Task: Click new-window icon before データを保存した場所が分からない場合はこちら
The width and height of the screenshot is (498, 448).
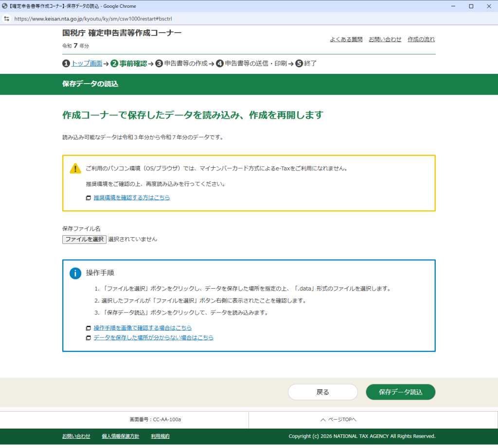Action: [x=88, y=338]
